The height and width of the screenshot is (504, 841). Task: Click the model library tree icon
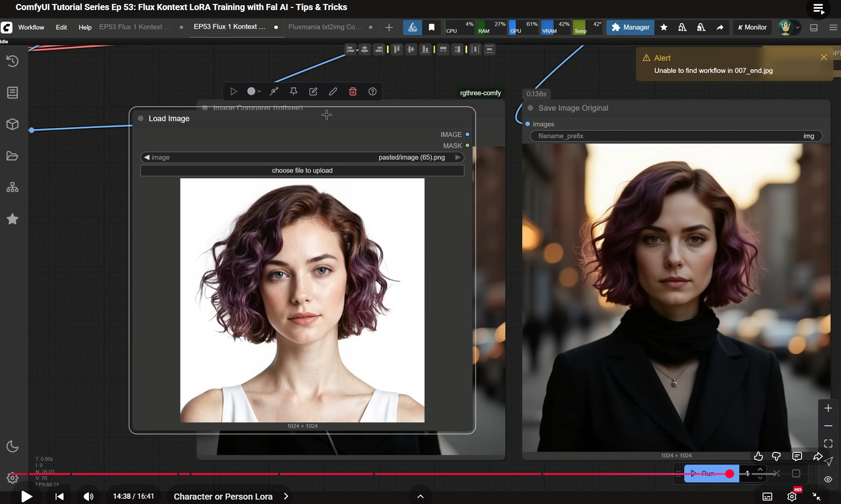12,187
